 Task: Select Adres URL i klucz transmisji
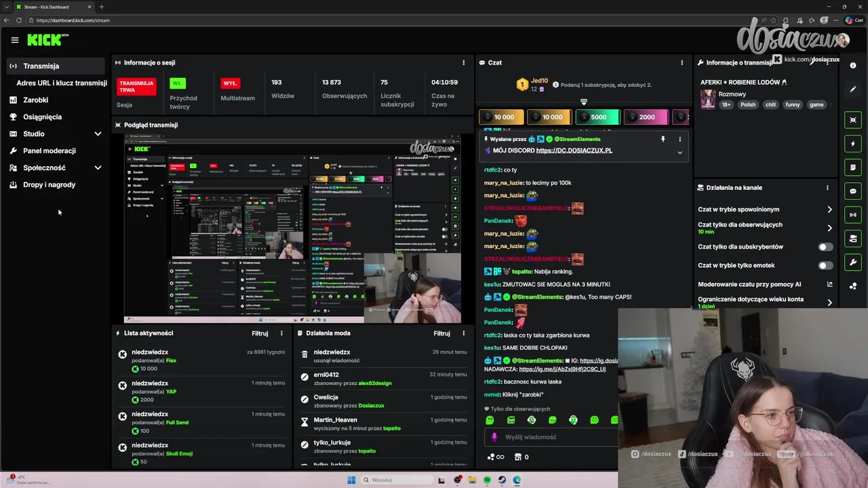tap(62, 83)
